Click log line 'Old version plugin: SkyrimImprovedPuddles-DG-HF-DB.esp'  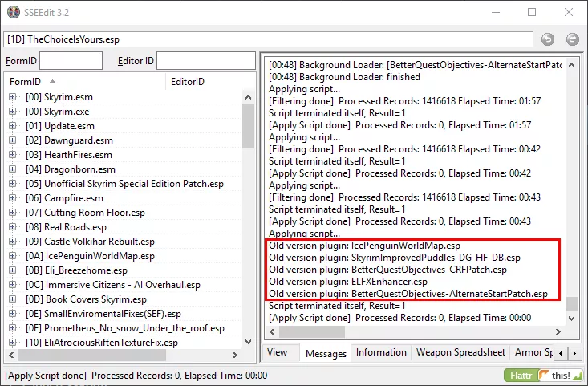(395, 258)
